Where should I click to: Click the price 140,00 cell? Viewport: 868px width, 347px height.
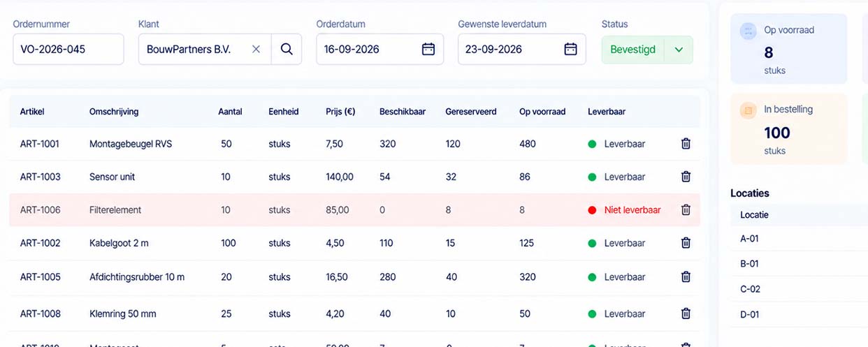click(340, 177)
